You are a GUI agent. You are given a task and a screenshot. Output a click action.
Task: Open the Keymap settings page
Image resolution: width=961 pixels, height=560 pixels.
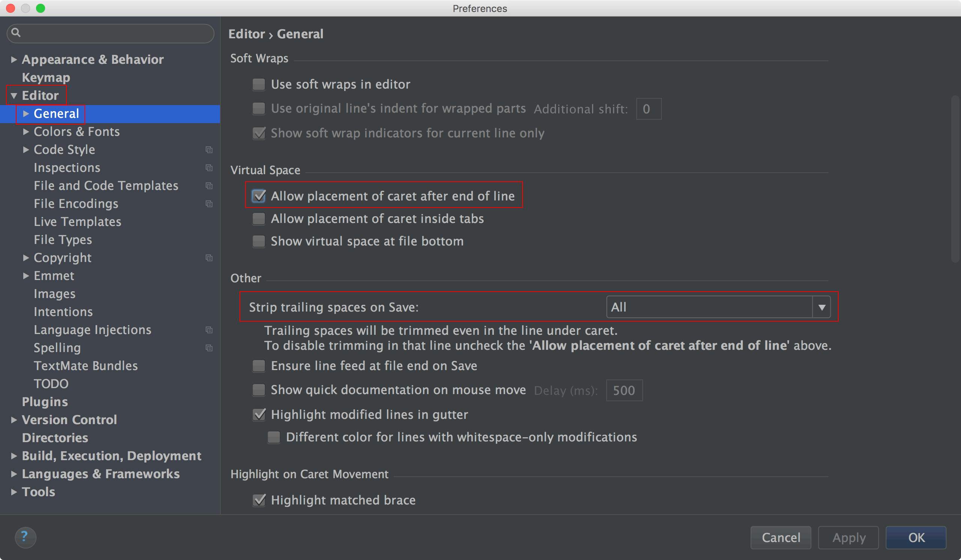pyautogui.click(x=46, y=77)
